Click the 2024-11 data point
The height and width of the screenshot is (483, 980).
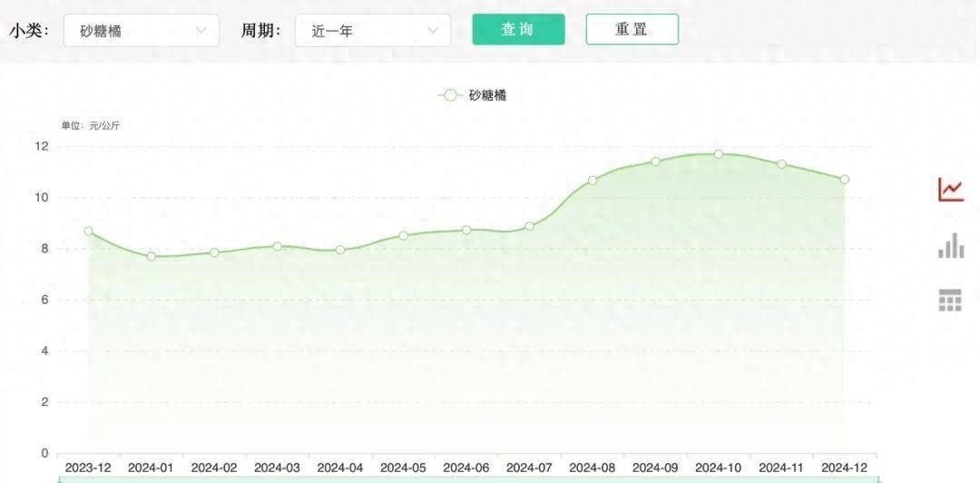pyautogui.click(x=781, y=164)
